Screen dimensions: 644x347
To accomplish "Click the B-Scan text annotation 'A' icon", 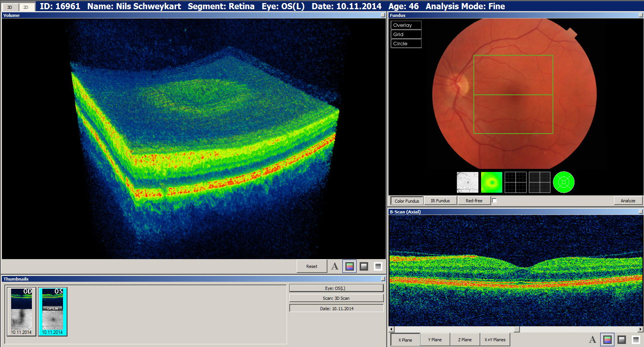I will [x=593, y=340].
